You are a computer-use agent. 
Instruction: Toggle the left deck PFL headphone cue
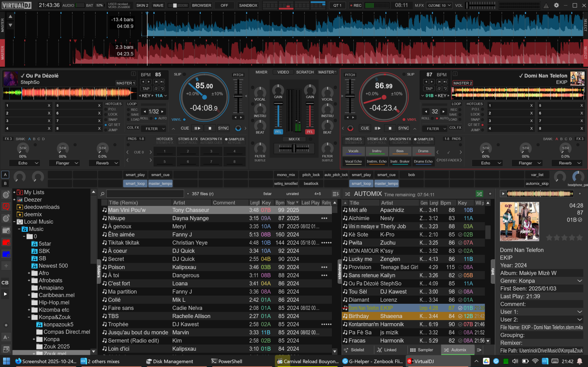tap(278, 132)
